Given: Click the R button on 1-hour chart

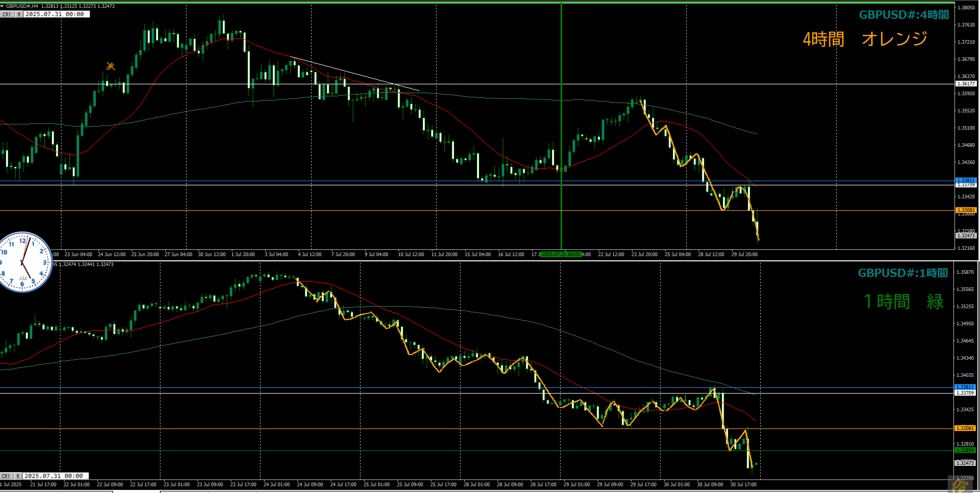Looking at the screenshot, I should click(18, 476).
